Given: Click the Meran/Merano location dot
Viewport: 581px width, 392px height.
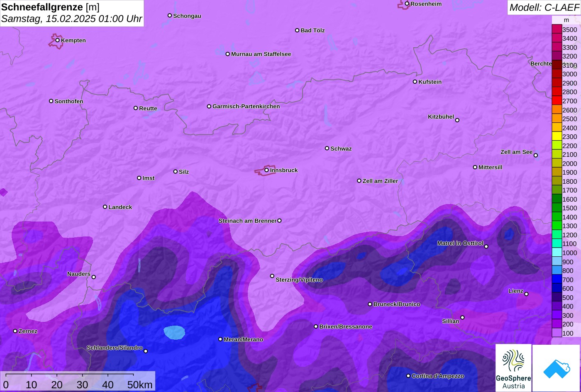Looking at the screenshot, I should [220, 339].
